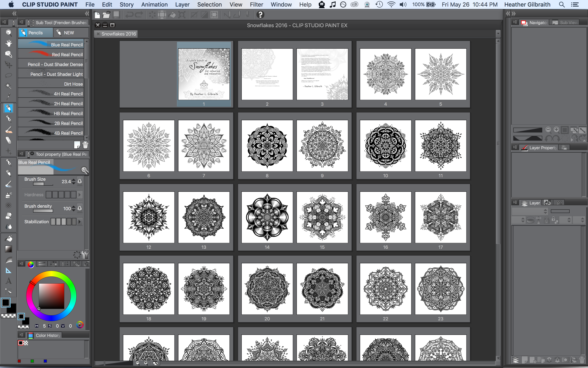Open sub tool detail wrench in preview

click(x=85, y=170)
